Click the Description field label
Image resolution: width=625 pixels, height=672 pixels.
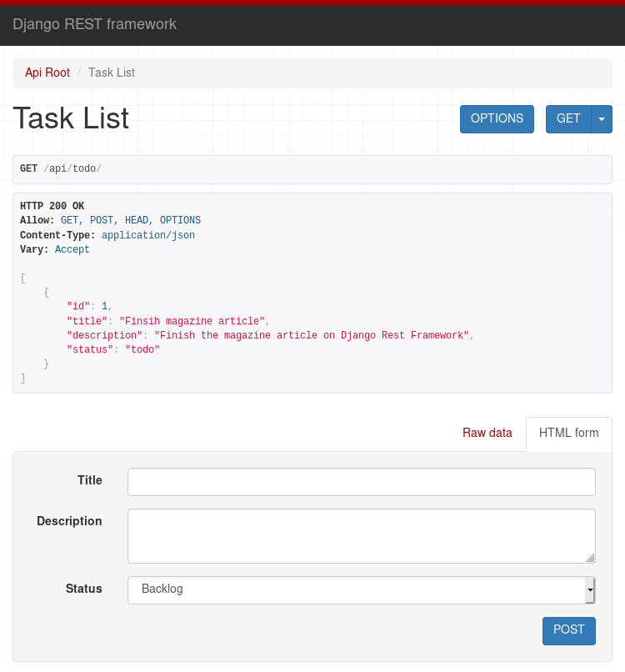69,521
